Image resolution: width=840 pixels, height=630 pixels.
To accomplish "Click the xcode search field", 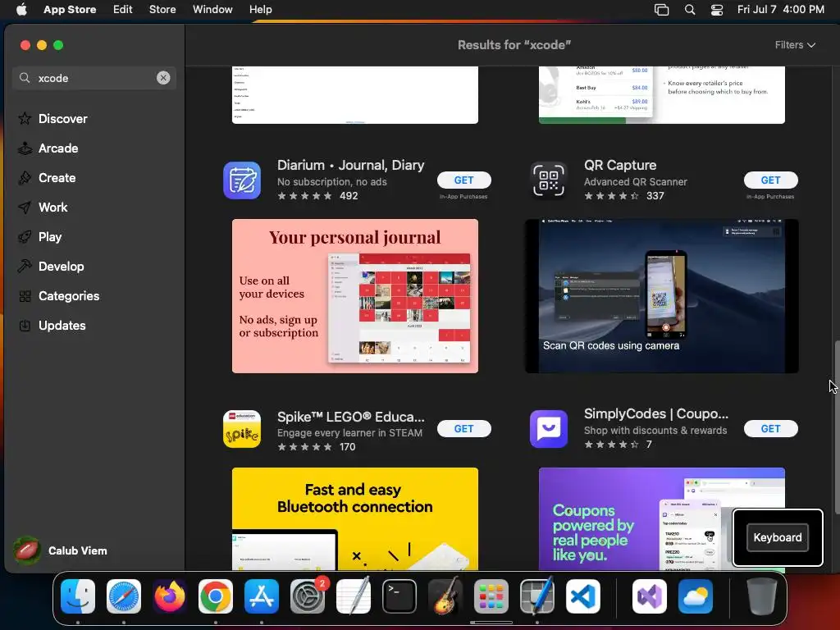I will coord(94,78).
